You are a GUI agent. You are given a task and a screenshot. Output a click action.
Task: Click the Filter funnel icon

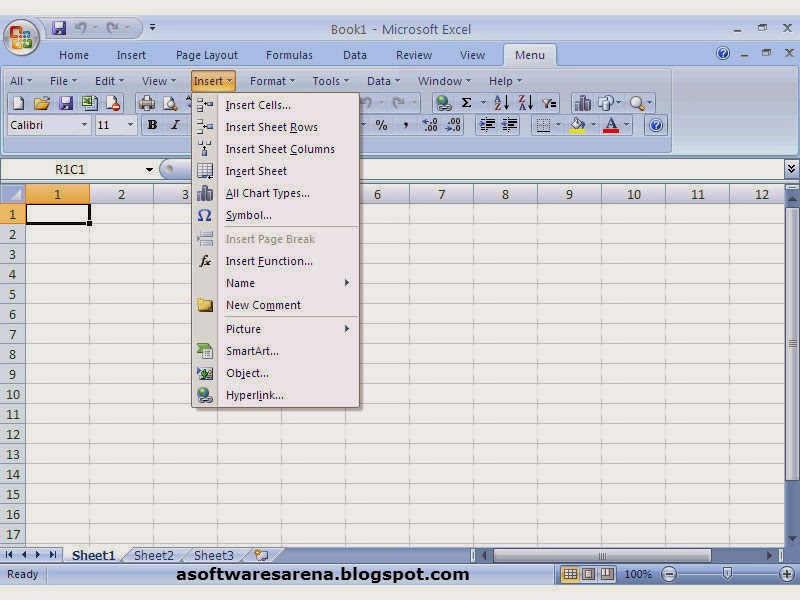548,103
